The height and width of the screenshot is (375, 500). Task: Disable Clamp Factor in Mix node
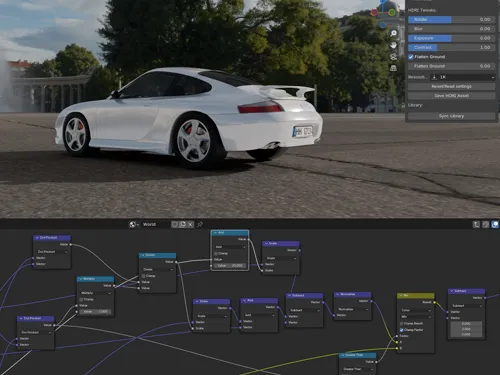(x=402, y=330)
